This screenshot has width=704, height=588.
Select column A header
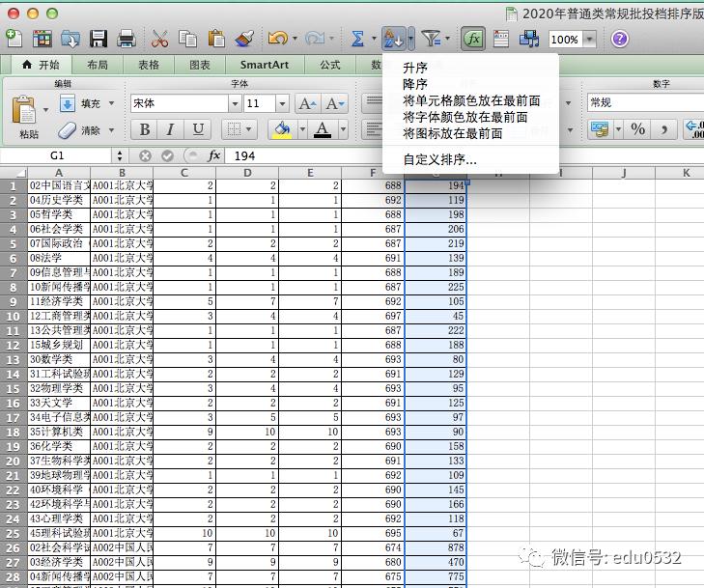59,173
